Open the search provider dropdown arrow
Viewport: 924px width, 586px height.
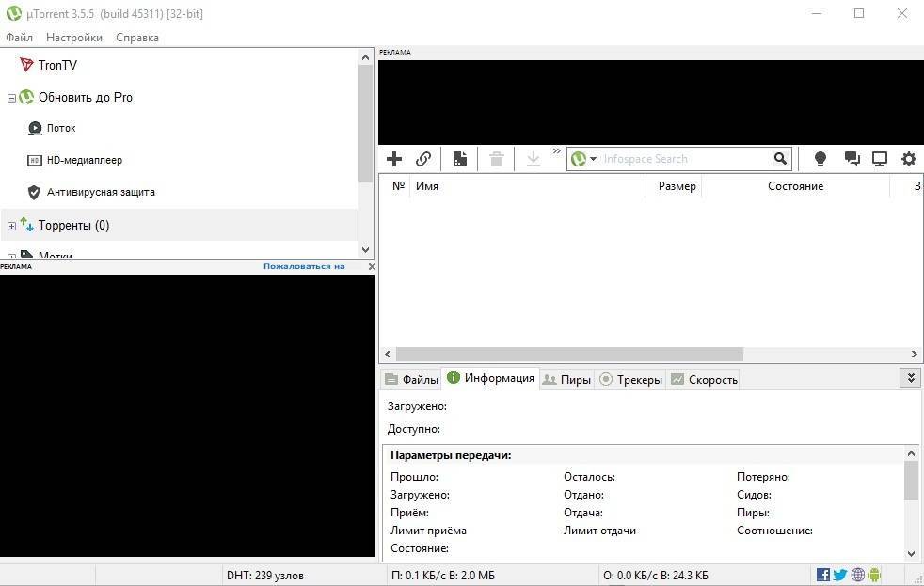[593, 159]
